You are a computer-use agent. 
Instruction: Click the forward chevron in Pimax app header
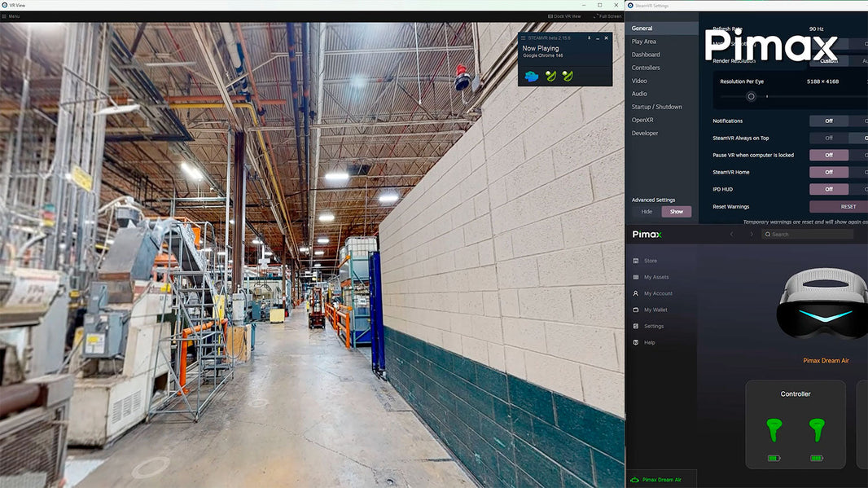(x=752, y=234)
